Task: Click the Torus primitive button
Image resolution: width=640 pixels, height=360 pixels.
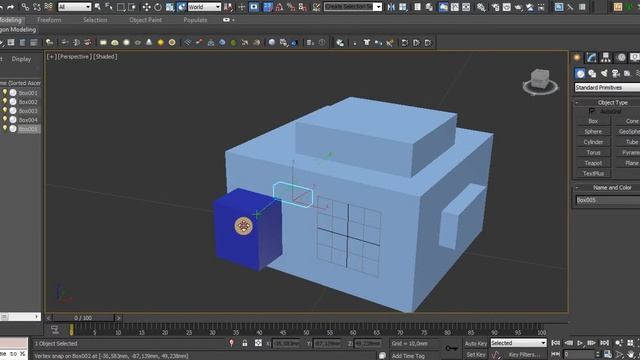Action: 593,152
